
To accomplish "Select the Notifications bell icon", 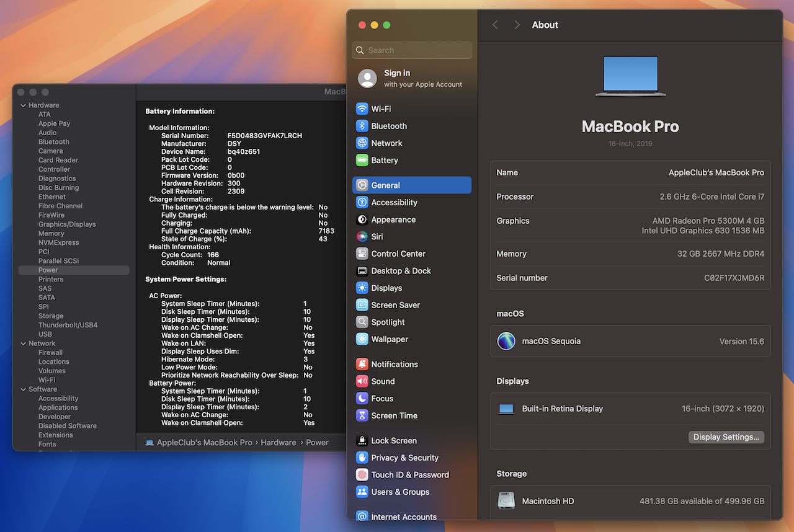I will [x=362, y=364].
